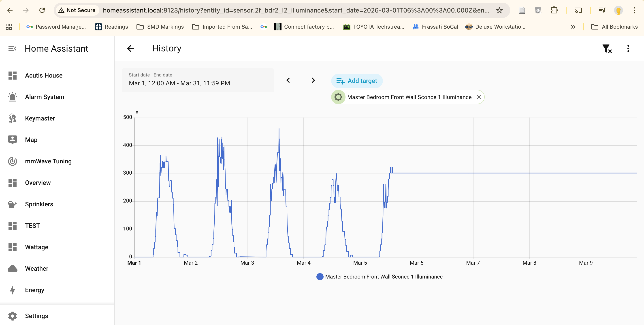The height and width of the screenshot is (325, 644).
Task: Toggle the Illuminance series in the chart legend
Action: (379, 277)
